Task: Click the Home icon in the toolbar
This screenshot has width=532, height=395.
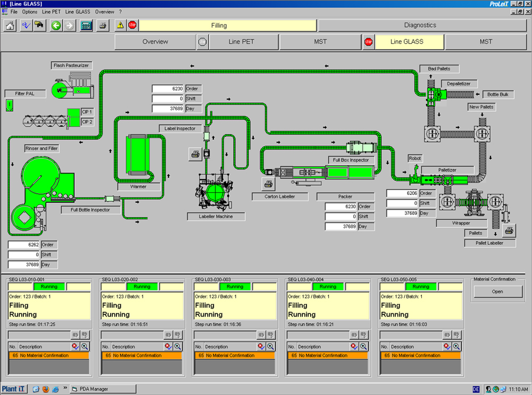Action: (x=10, y=26)
